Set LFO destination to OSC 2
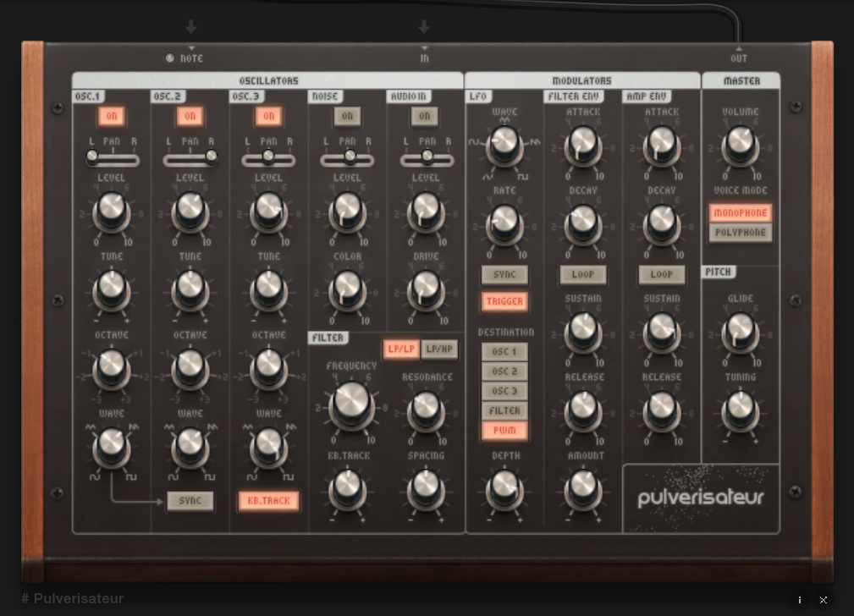Viewport: 854px width, 616px height. click(x=504, y=371)
